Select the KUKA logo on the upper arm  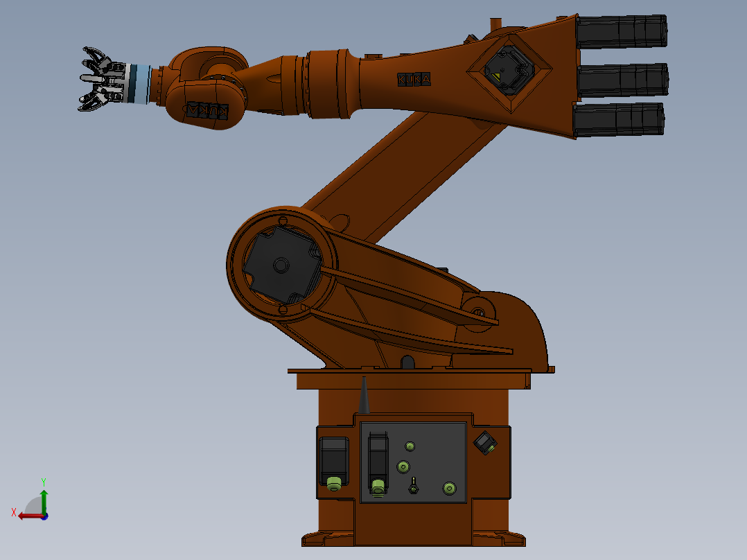tap(415, 78)
